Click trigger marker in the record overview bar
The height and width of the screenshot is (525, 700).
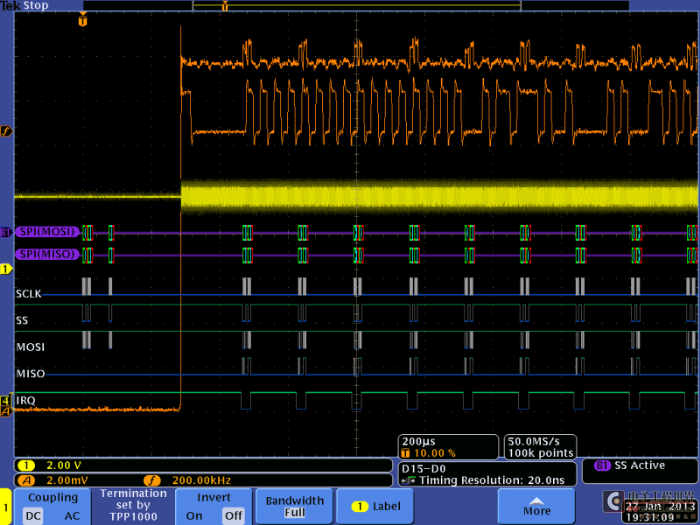click(x=225, y=6)
